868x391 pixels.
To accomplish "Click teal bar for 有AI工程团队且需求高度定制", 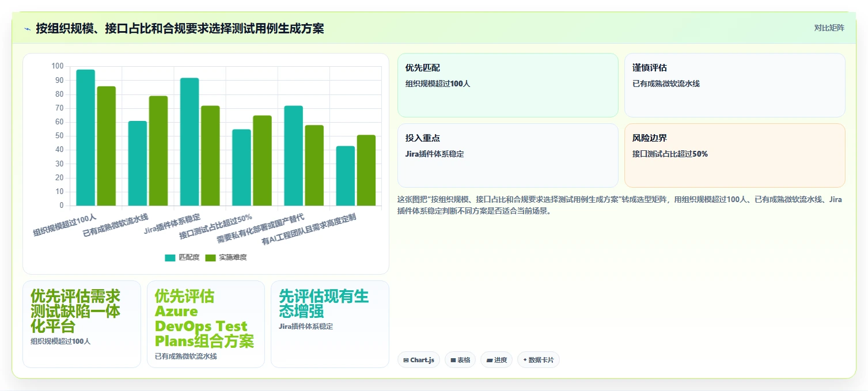I will 346,176.
